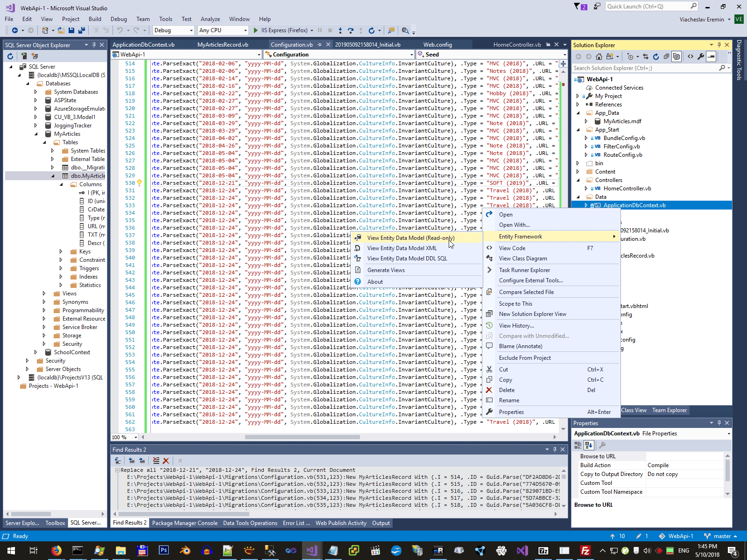747x560 pixels.
Task: Click the Pending Changes Filter clock icon
Action: coord(631,56)
